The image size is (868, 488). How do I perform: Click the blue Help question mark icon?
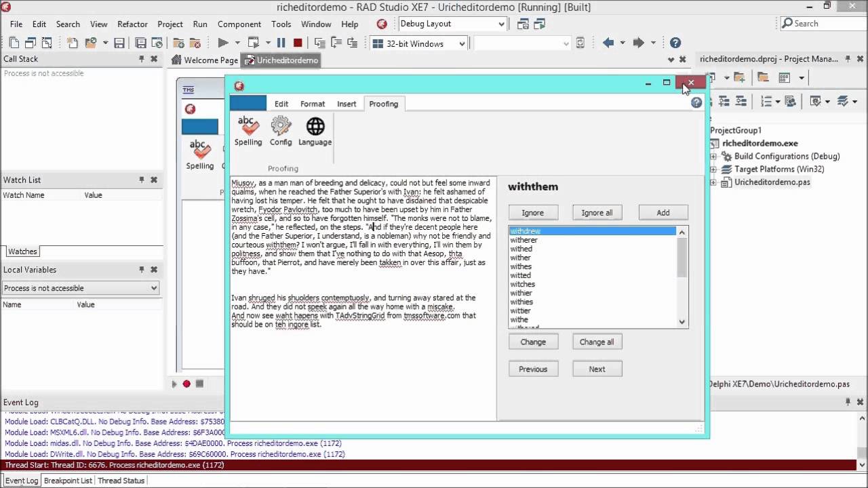point(675,43)
